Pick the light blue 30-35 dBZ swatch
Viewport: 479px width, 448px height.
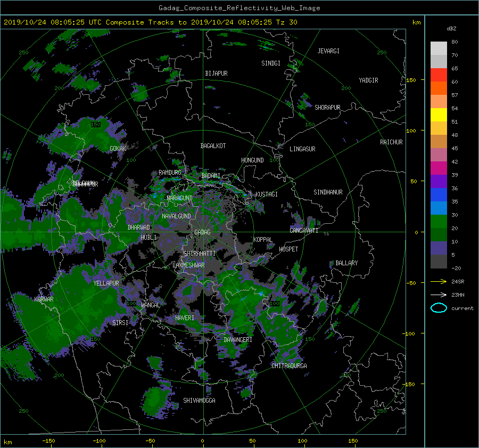tap(439, 208)
